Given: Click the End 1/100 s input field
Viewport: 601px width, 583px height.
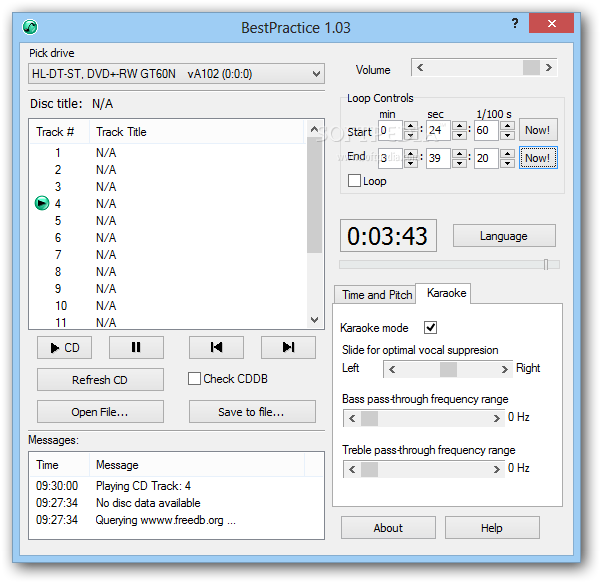Looking at the screenshot, I should [487, 158].
